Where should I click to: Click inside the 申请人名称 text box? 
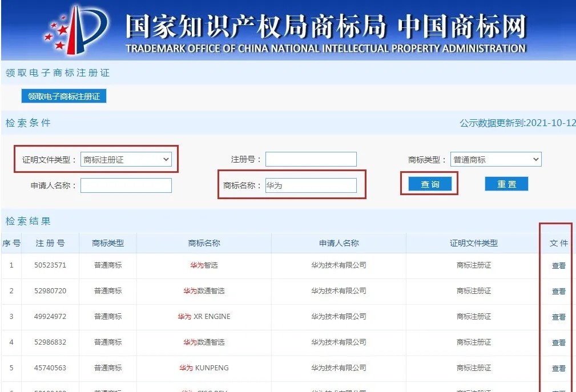(x=126, y=185)
